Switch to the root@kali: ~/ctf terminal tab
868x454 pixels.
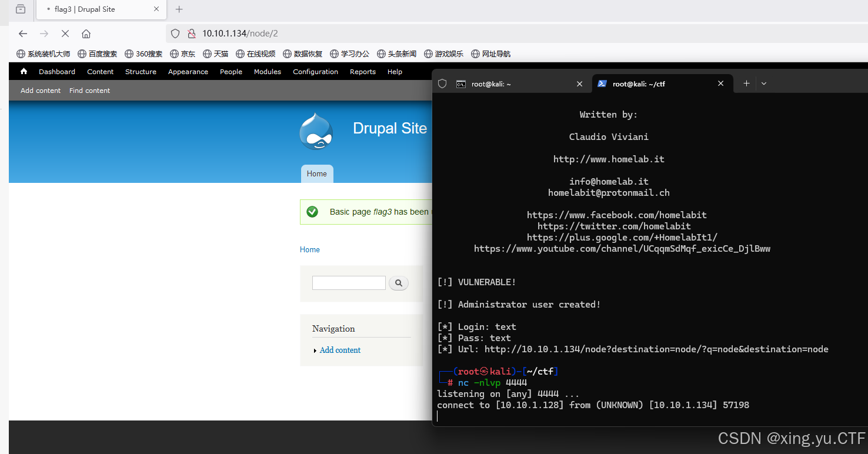click(x=662, y=84)
